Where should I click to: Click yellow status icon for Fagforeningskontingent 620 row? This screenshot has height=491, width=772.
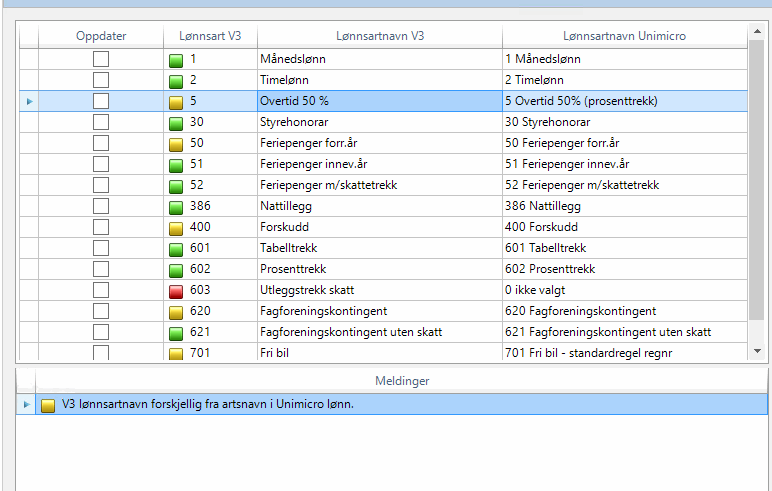[176, 312]
